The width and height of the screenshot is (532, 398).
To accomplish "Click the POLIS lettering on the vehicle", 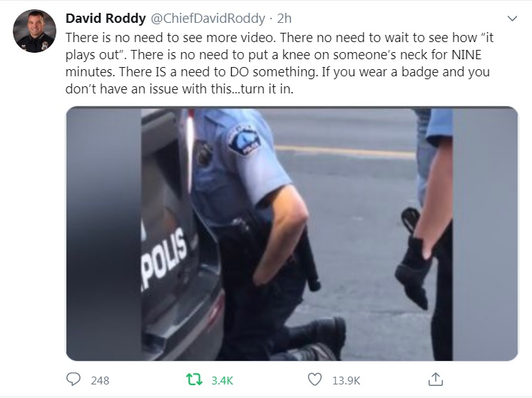I will click(164, 260).
